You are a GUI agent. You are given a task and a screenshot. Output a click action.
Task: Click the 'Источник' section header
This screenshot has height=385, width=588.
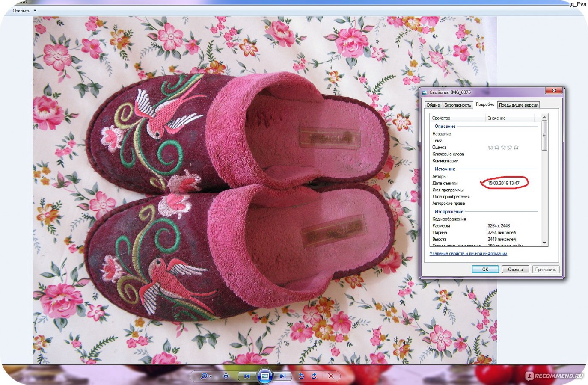coord(445,169)
